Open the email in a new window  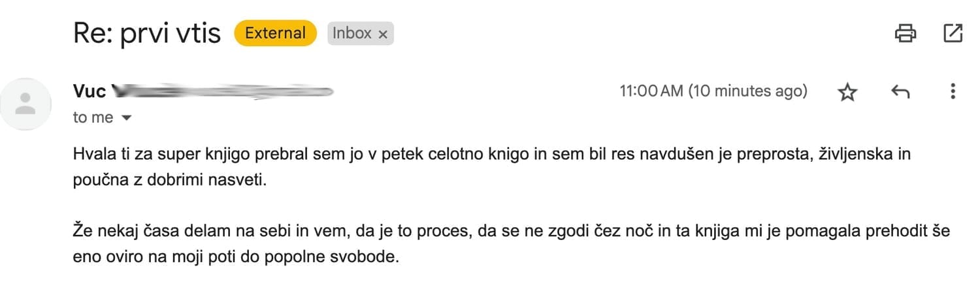coord(953,33)
